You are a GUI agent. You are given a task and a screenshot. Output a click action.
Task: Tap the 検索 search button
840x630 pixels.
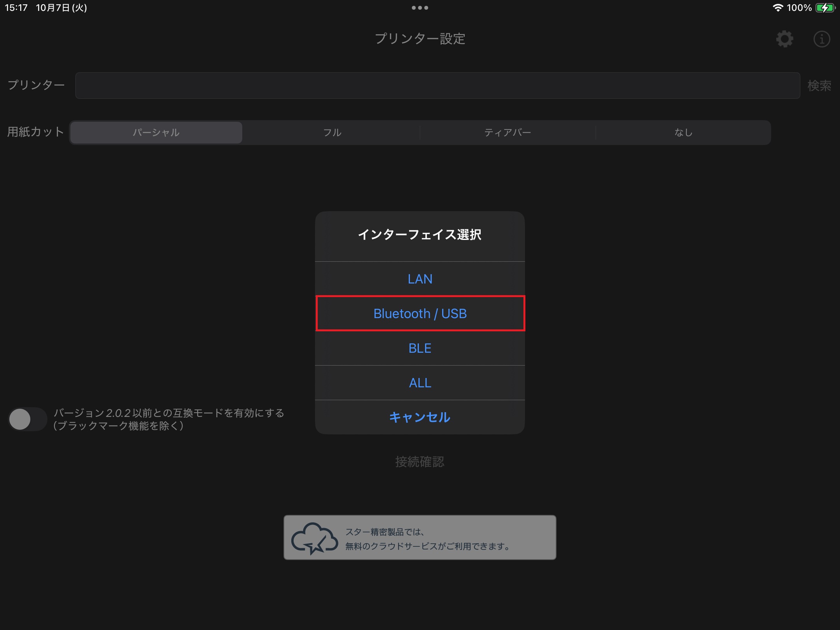tap(819, 86)
